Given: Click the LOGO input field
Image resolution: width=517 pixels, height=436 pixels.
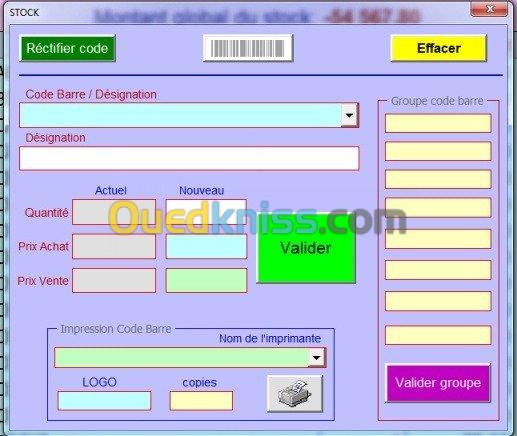Looking at the screenshot, I should [104, 400].
